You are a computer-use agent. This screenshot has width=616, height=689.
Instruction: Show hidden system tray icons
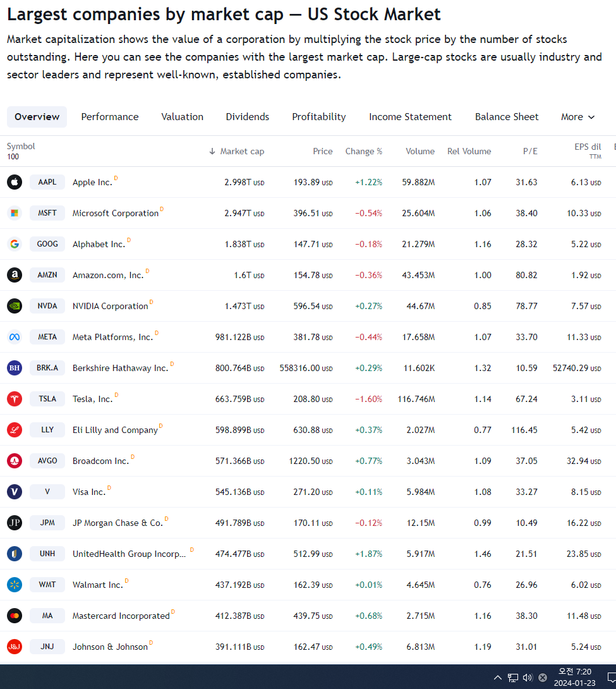pos(497,678)
